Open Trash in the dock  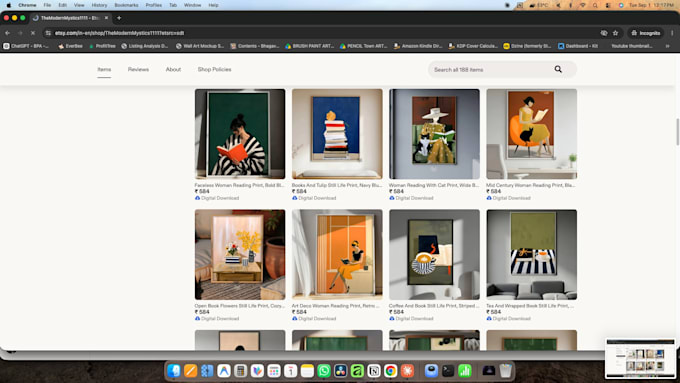(505, 370)
